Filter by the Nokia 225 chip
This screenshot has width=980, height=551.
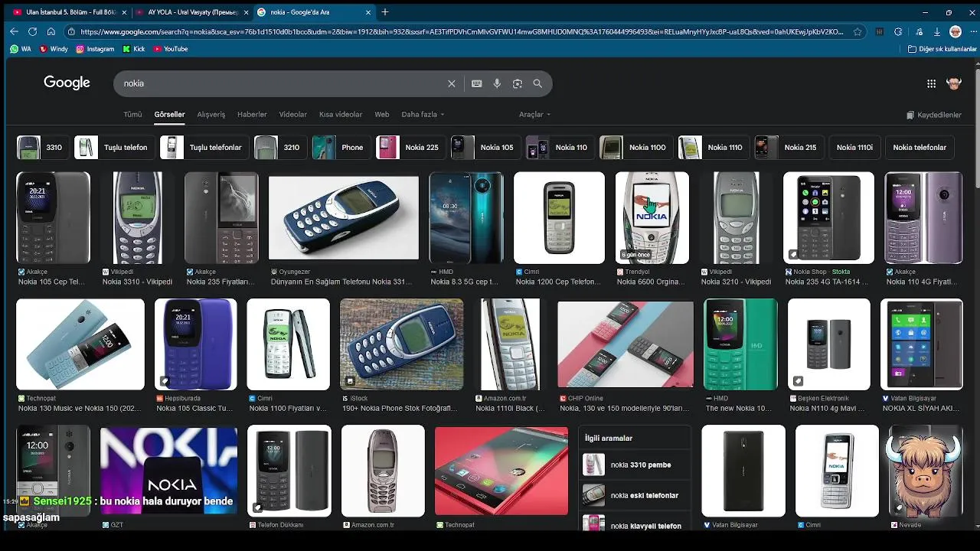tap(410, 148)
